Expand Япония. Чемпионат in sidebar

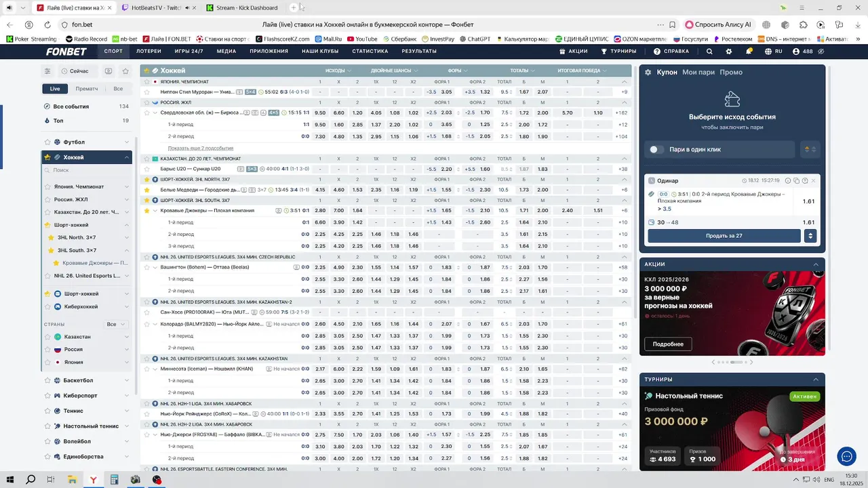tap(127, 187)
